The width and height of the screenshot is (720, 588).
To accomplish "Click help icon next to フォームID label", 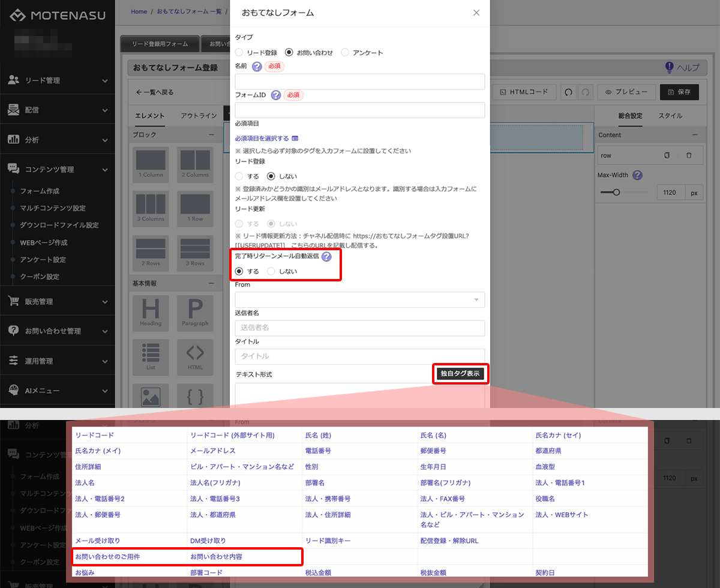I will coord(276,95).
